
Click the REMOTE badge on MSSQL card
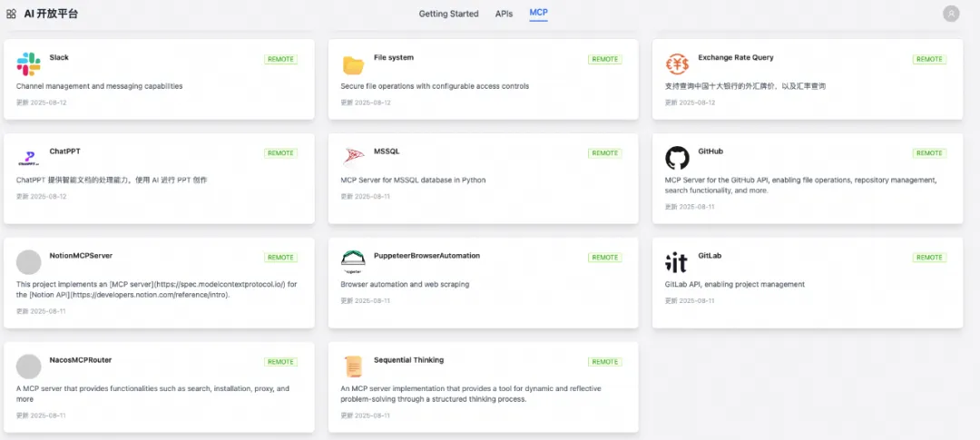(x=605, y=153)
